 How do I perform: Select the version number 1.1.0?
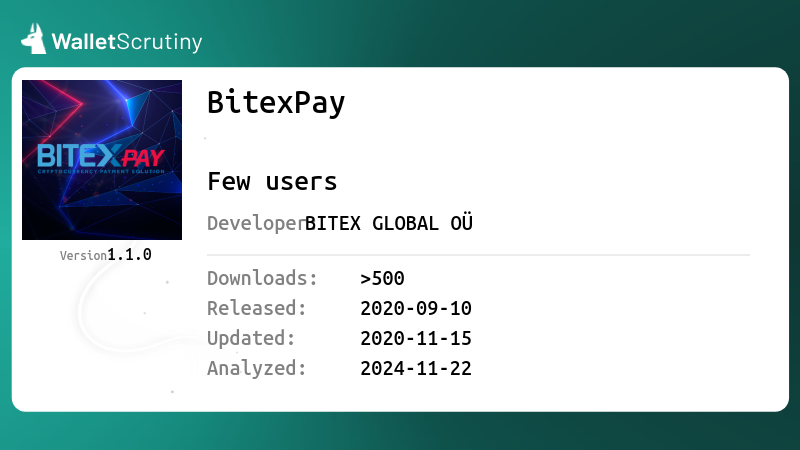click(x=130, y=255)
